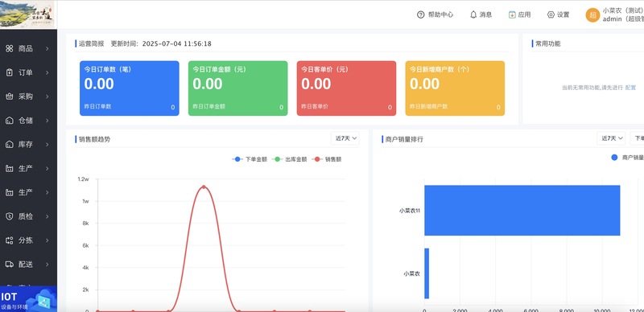Click the yellow 今日新增商户数 card
644x312 pixels.
[x=455, y=88]
